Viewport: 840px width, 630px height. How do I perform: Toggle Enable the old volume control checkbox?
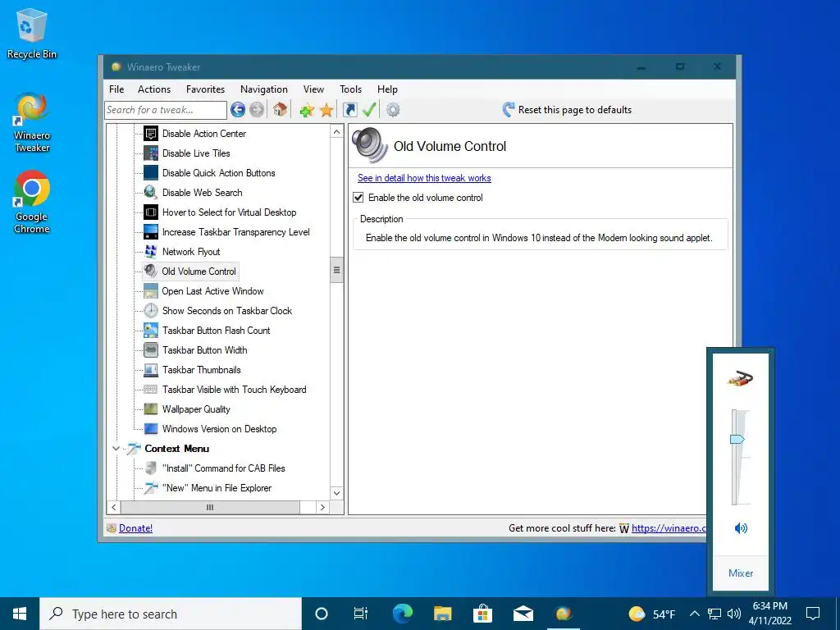pyautogui.click(x=358, y=198)
